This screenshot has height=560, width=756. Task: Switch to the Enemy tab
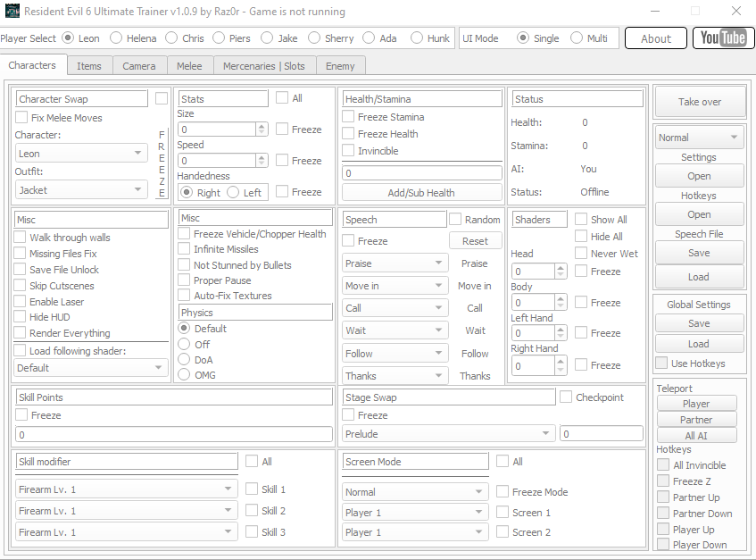click(x=340, y=66)
